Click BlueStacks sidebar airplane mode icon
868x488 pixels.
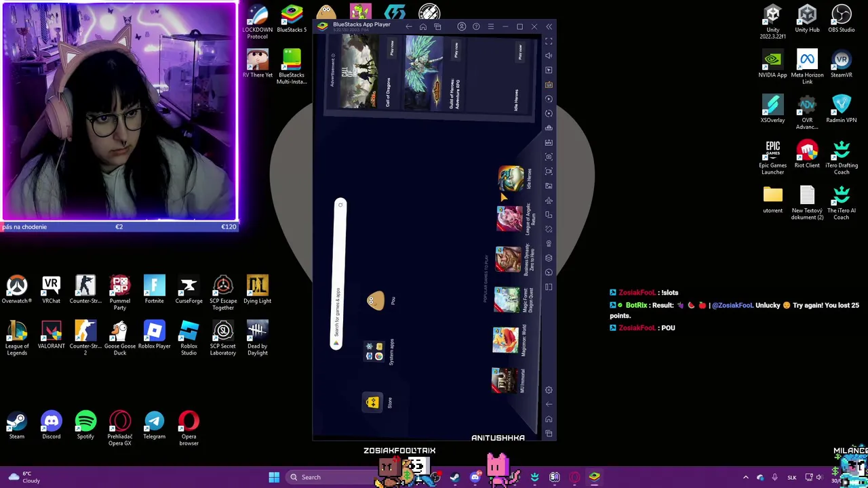549,201
